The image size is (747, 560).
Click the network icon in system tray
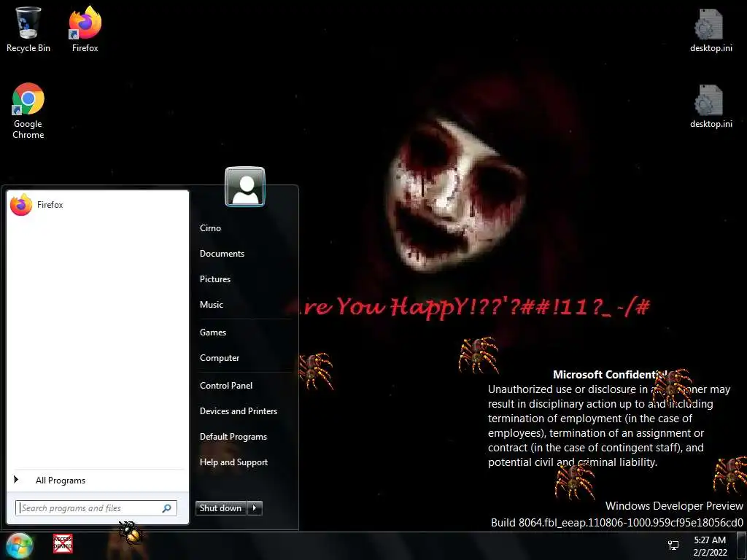(x=673, y=545)
